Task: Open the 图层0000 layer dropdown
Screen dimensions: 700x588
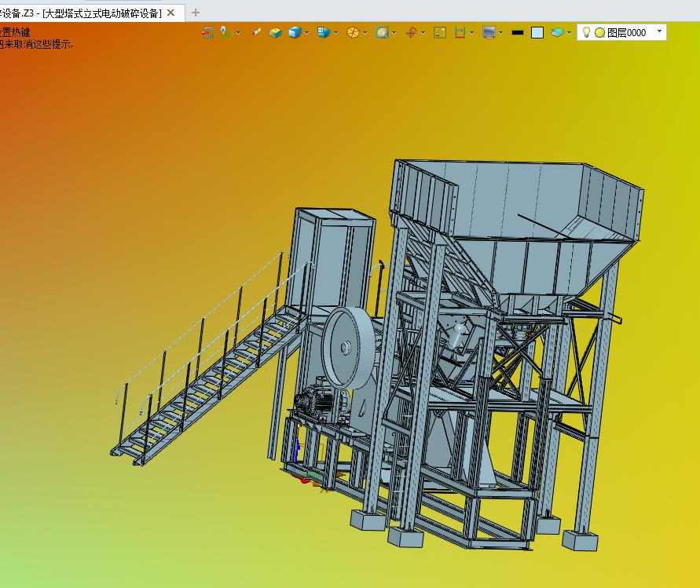Action: point(659,31)
